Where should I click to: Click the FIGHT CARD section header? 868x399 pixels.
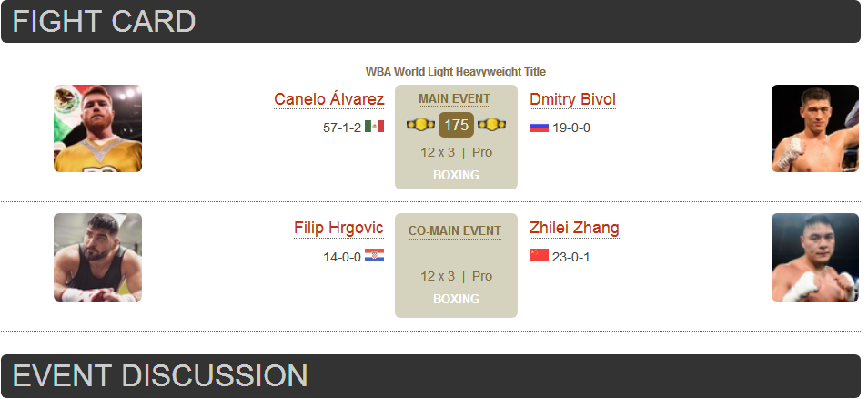coord(430,21)
